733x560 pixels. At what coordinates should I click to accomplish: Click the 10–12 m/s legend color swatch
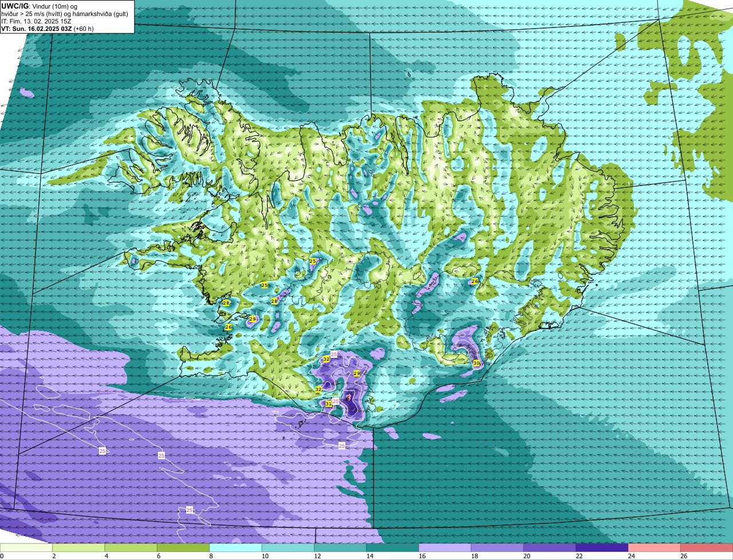click(x=288, y=548)
